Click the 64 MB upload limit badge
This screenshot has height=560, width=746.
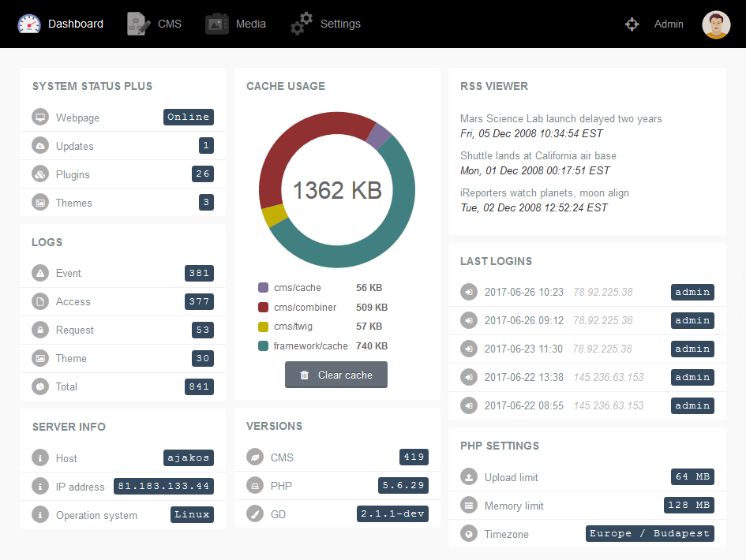click(693, 476)
